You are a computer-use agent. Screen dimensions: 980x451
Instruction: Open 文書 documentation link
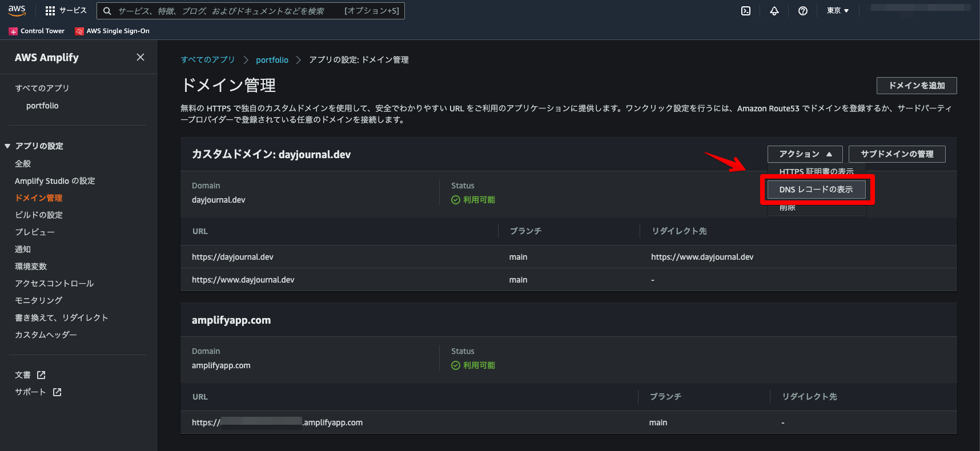click(x=23, y=375)
